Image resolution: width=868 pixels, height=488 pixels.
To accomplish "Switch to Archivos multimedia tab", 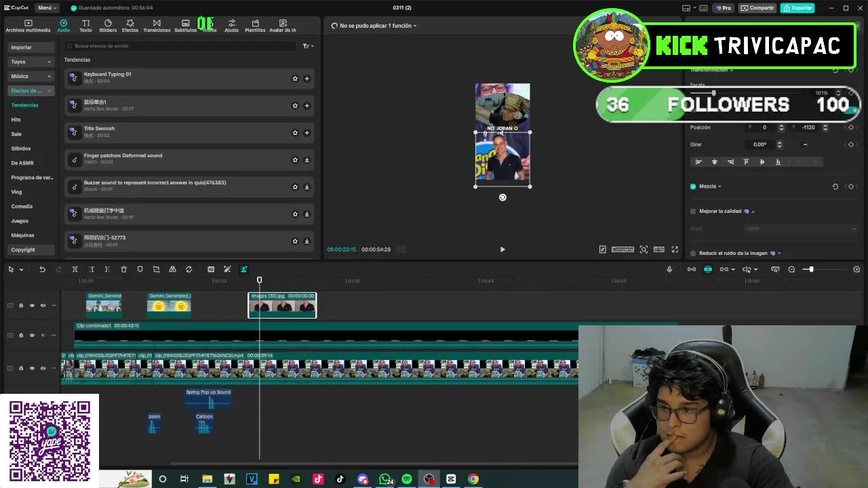I will [28, 26].
